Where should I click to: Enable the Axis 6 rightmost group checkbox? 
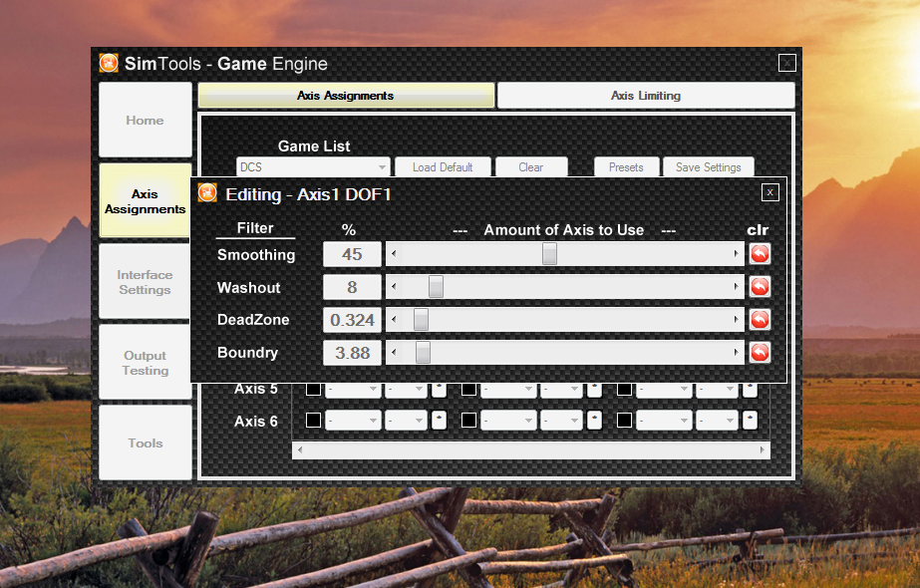624,421
